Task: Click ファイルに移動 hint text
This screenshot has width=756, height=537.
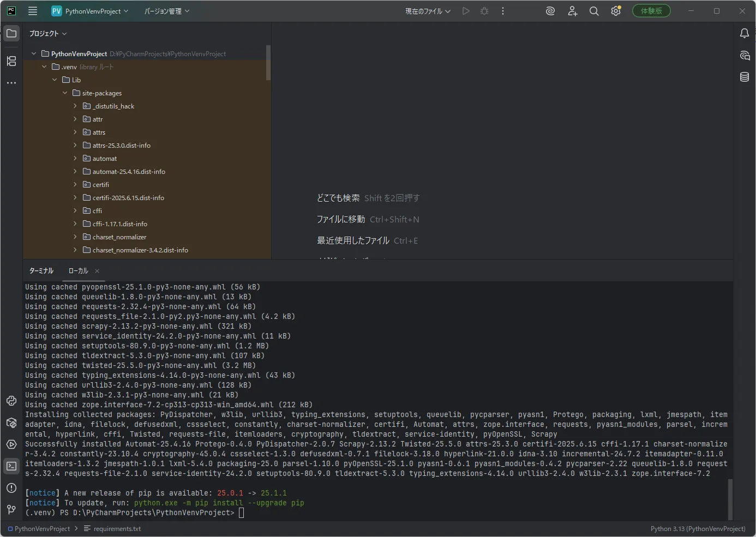Action: click(341, 219)
